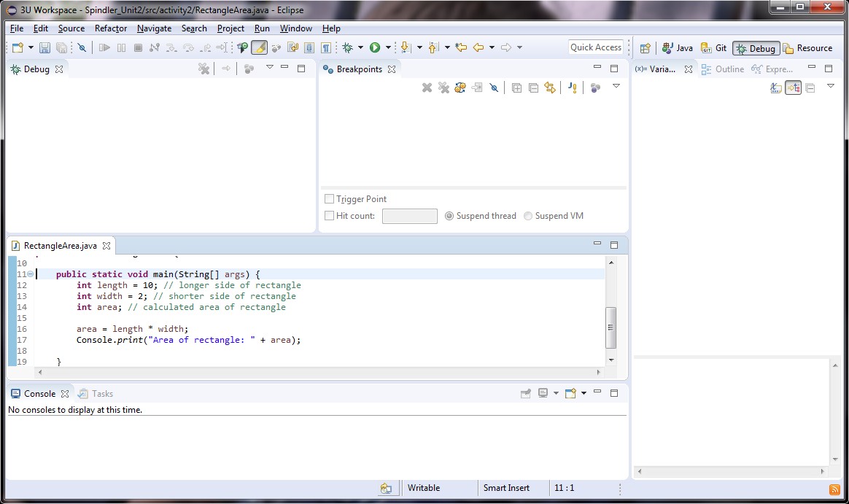Switch to the Java perspective
Screen dimensions: 849x504
678,48
